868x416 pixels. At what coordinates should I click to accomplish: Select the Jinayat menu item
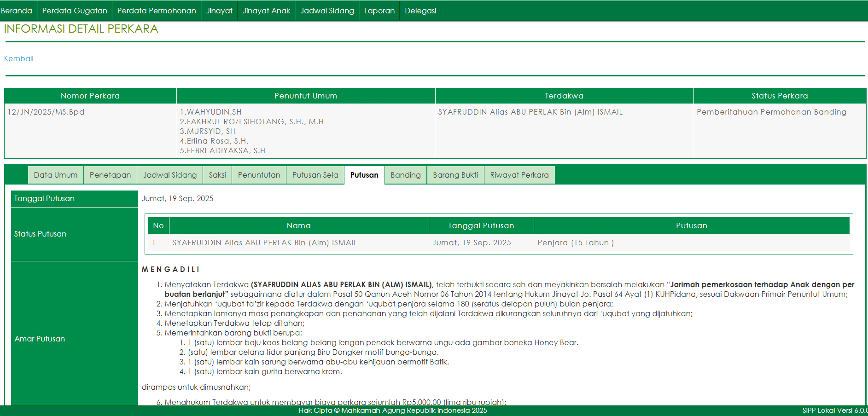(x=219, y=11)
